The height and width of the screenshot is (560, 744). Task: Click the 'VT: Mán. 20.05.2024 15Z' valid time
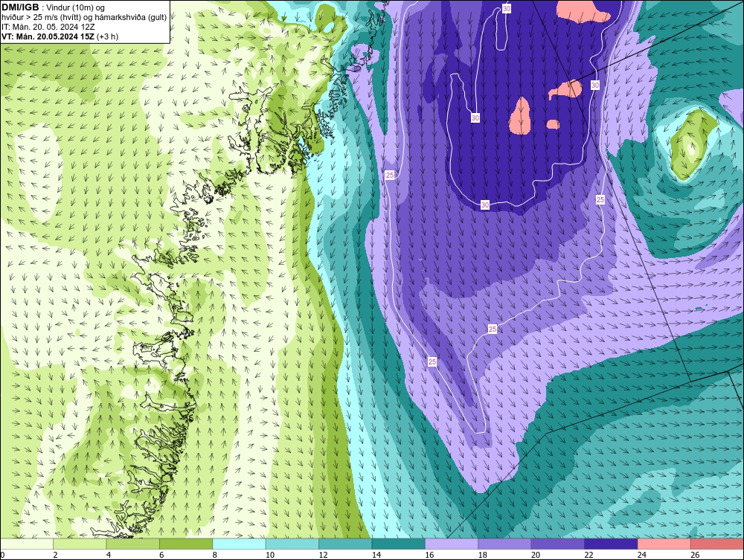48,36
